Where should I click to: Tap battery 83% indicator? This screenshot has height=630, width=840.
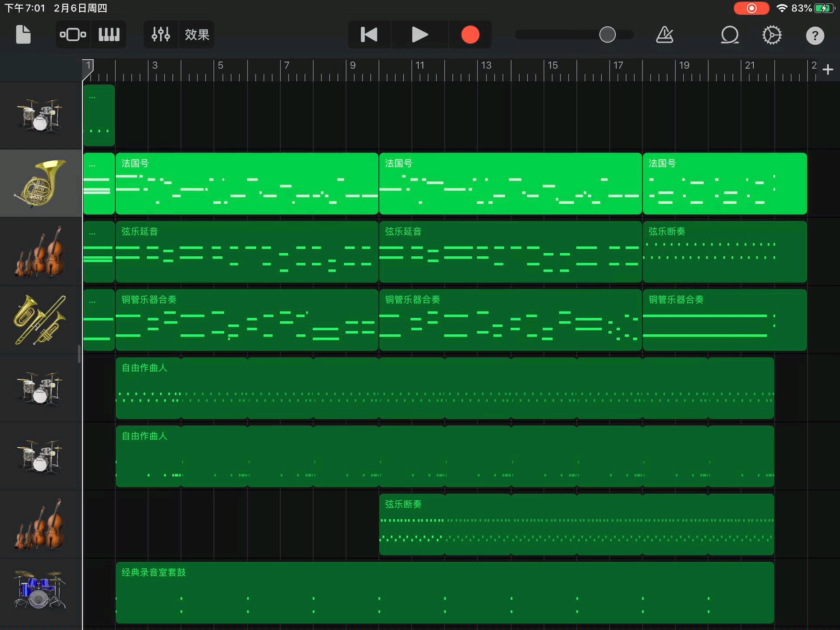813,8
